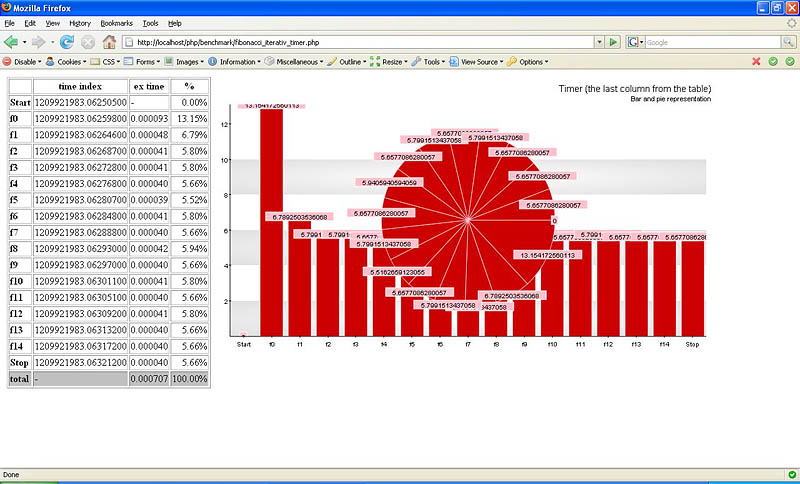
Task: Open the Images toolbar menu
Action: pyautogui.click(x=184, y=62)
